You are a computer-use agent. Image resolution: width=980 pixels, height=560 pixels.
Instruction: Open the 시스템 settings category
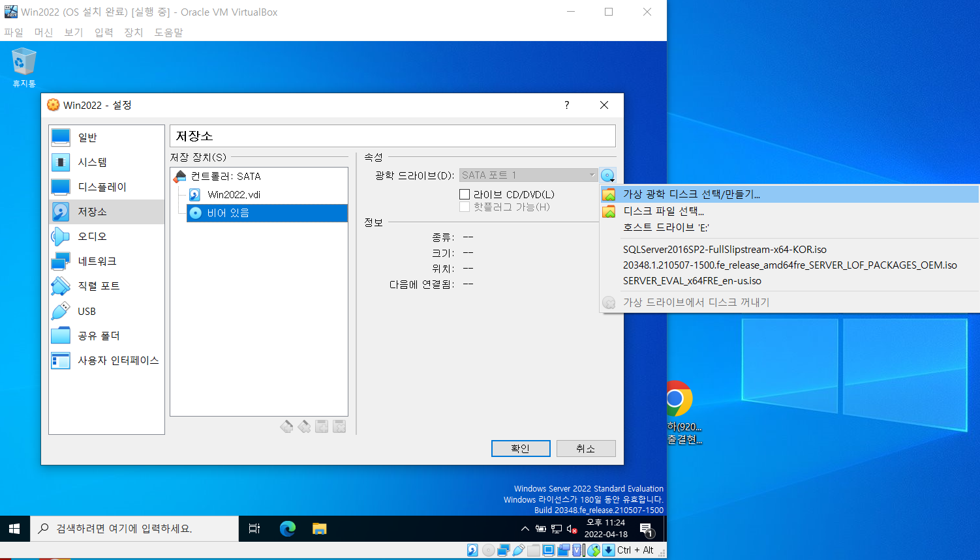point(106,162)
